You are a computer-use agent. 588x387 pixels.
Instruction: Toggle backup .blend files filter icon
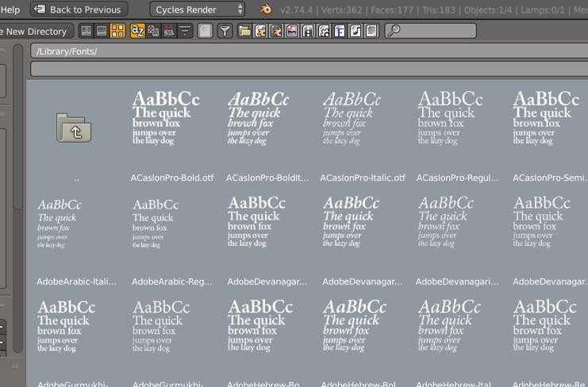(x=276, y=31)
